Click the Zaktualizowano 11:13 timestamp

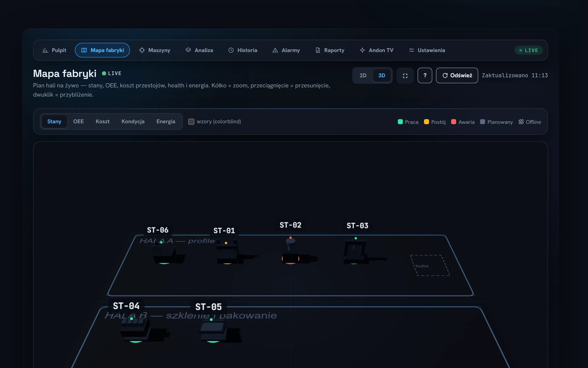click(515, 76)
